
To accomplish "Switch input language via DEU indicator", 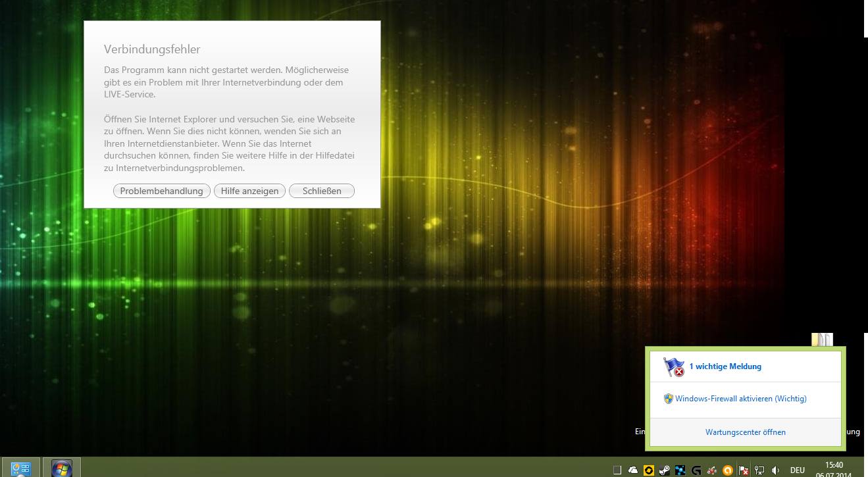I will click(x=798, y=470).
